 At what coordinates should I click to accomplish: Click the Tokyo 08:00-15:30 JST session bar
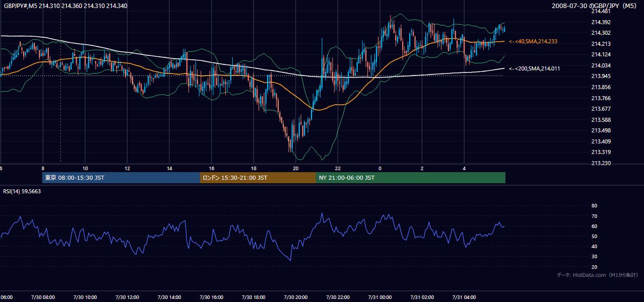[121, 178]
